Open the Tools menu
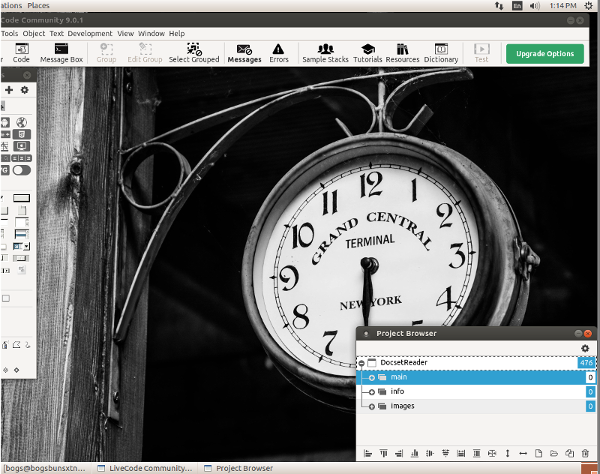The image size is (600, 474). [x=9, y=33]
